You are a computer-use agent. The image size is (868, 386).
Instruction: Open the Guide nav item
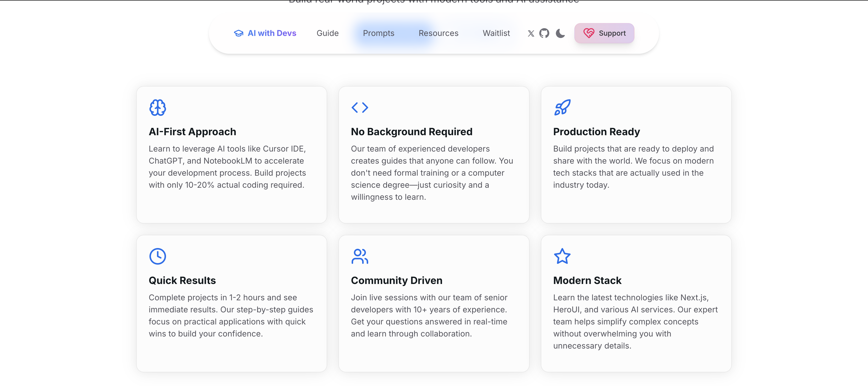(x=328, y=33)
